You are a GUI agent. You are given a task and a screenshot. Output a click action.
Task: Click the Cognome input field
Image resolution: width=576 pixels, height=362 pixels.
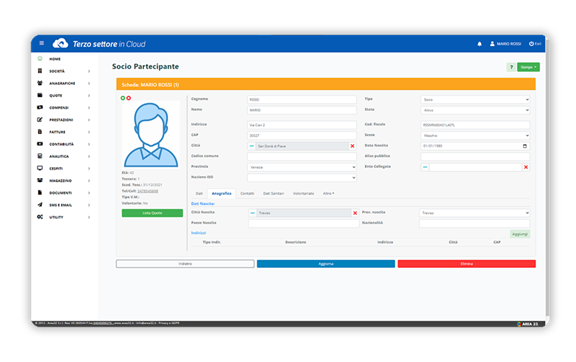click(302, 100)
